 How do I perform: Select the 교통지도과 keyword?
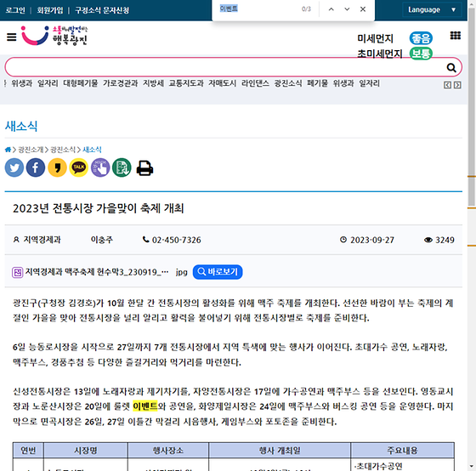186,83
